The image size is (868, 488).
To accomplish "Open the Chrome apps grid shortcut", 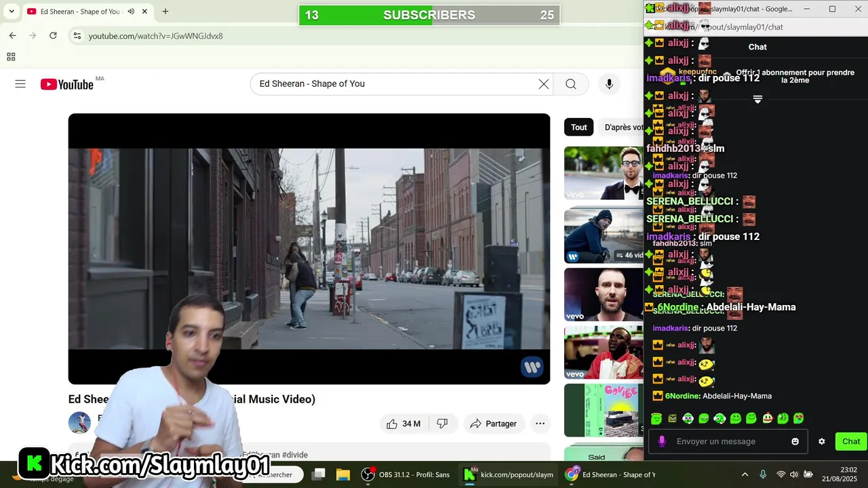I will (11, 57).
